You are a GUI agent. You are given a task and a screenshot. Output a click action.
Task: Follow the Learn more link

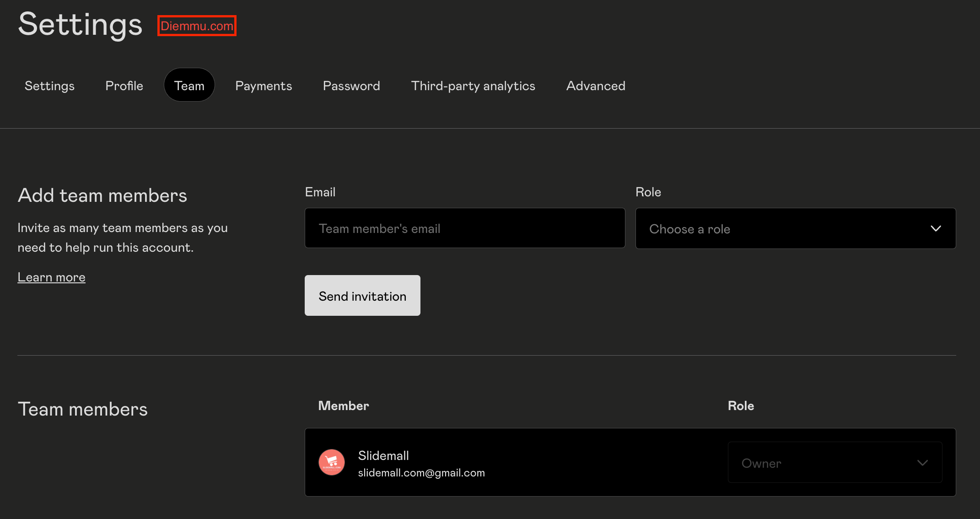(x=51, y=277)
